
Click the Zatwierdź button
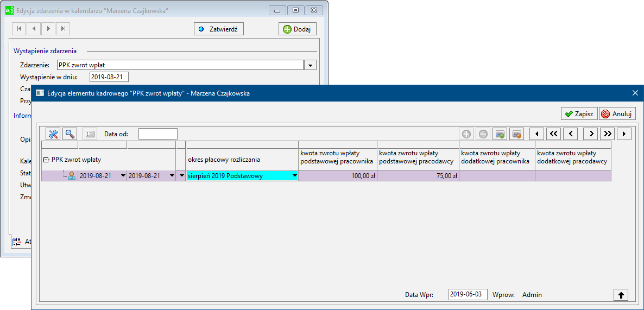(219, 29)
